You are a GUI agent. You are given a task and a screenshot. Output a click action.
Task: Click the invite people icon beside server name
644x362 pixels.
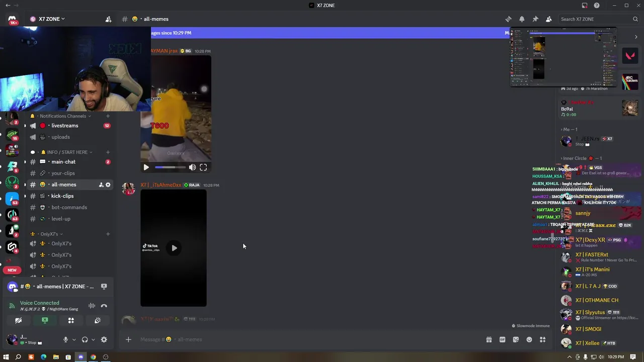click(108, 19)
